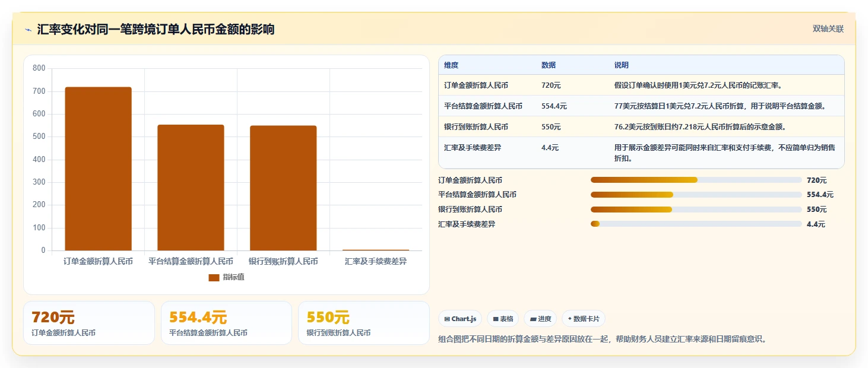Click table cell 平台结算金额折算人民币
This screenshot has height=368, width=868.
483,106
